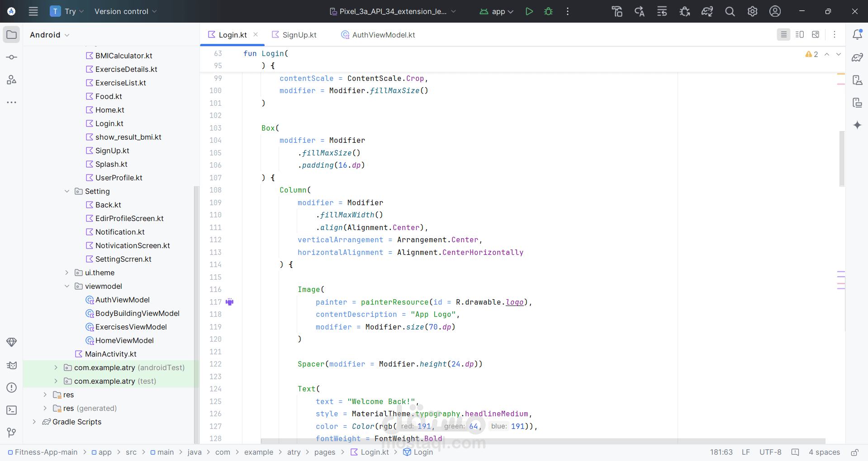Open BodyBuildingViewModel file
This screenshot has height=461, width=868.
pyautogui.click(x=137, y=313)
